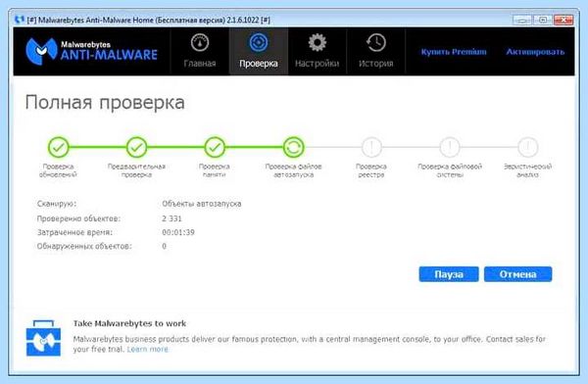Open the Настройки settings tab
Screen dimensions: 588x384
[x=317, y=51]
